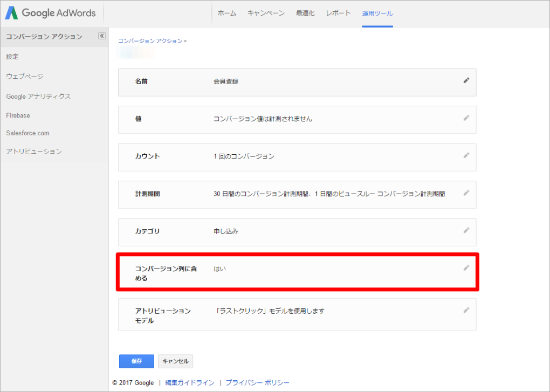This screenshot has height=392, width=550.
Task: Collapse the sidebar with the double-arrow icon
Action: pyautogui.click(x=102, y=36)
